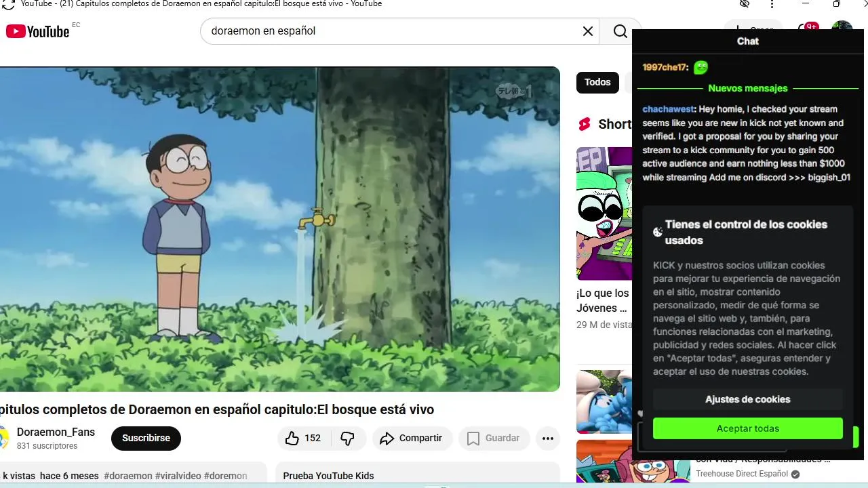
Task: Open notifications bell with 9+ badge
Action: [x=807, y=28]
